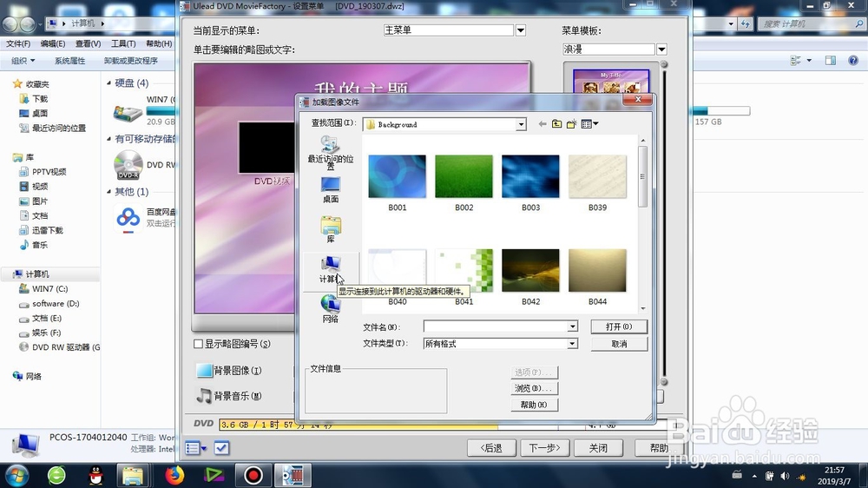The width and height of the screenshot is (868, 488).
Task: Open the Help menu in Explorer
Action: point(159,43)
